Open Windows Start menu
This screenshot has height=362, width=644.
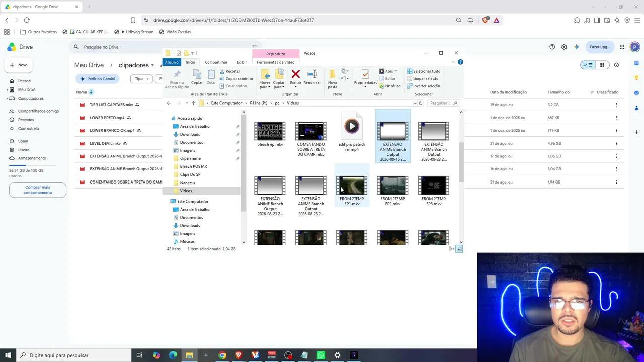pyautogui.click(x=8, y=355)
